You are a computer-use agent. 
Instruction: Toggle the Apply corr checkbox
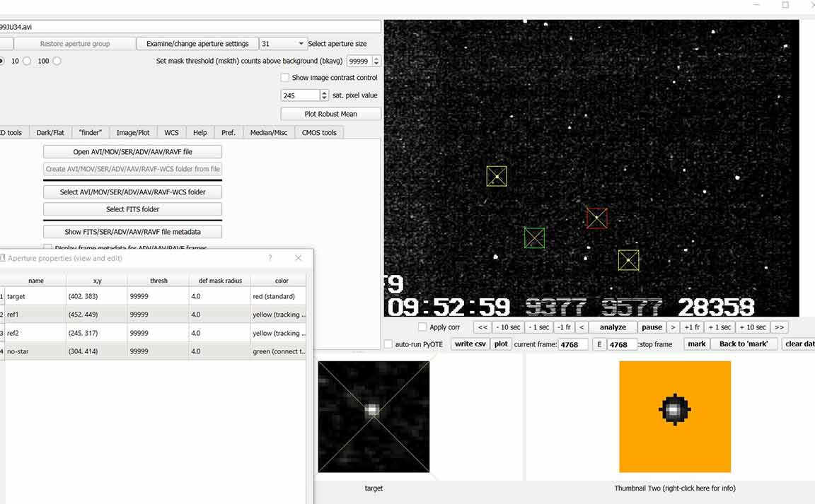pyautogui.click(x=422, y=327)
